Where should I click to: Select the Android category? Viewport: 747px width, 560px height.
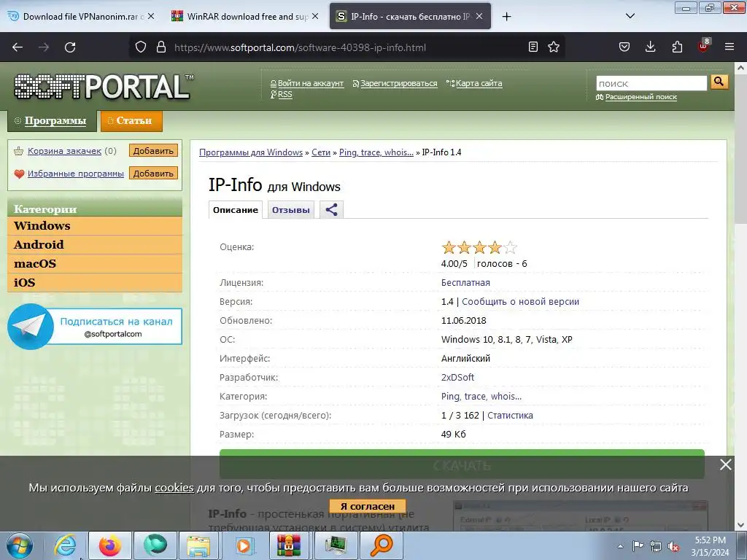click(x=95, y=245)
